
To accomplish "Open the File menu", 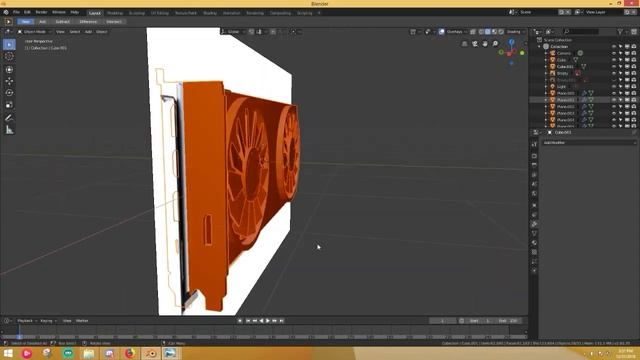I will click(x=16, y=12).
